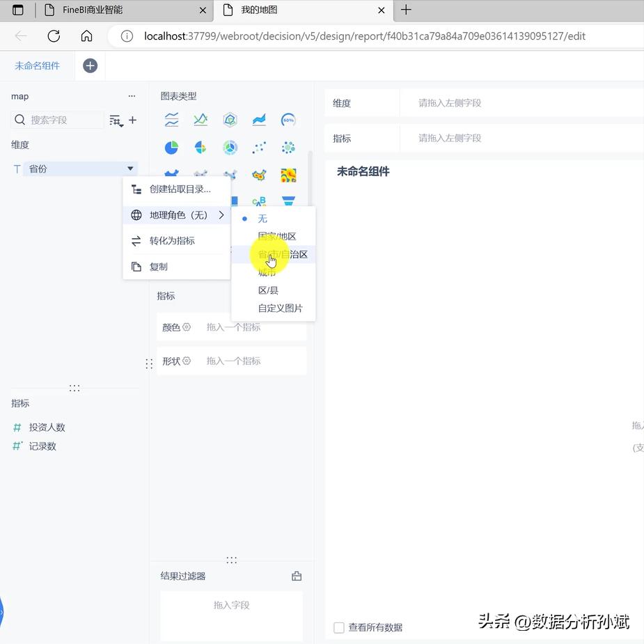The width and height of the screenshot is (644, 644).
Task: Select the pie chart type
Action: pyautogui.click(x=171, y=147)
